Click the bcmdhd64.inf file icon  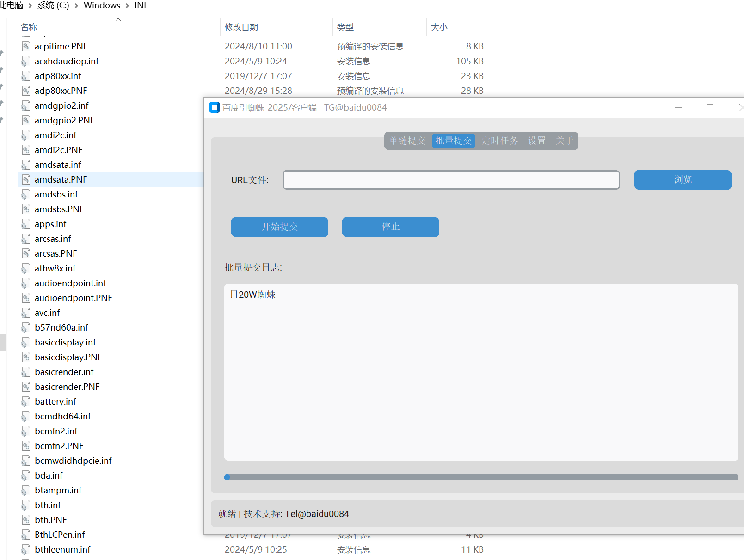click(x=26, y=416)
